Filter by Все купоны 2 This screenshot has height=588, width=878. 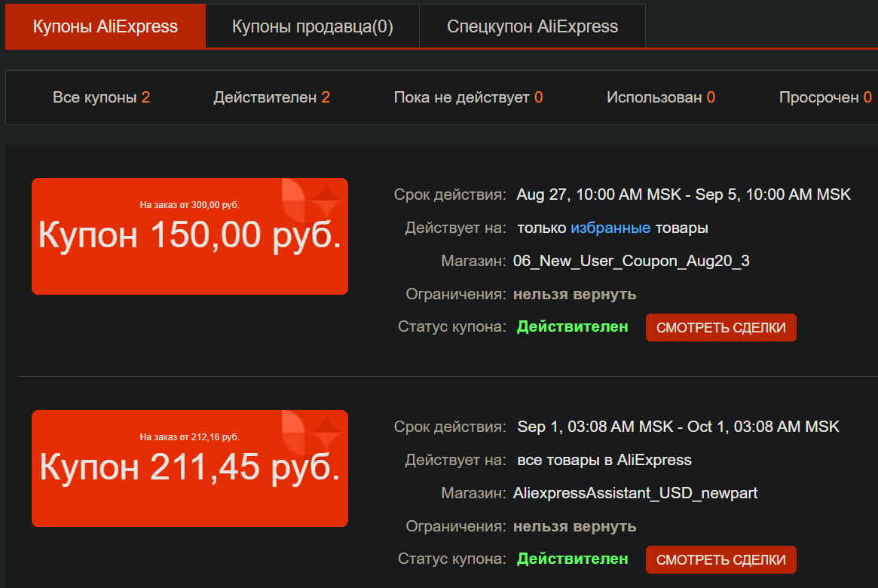(101, 97)
